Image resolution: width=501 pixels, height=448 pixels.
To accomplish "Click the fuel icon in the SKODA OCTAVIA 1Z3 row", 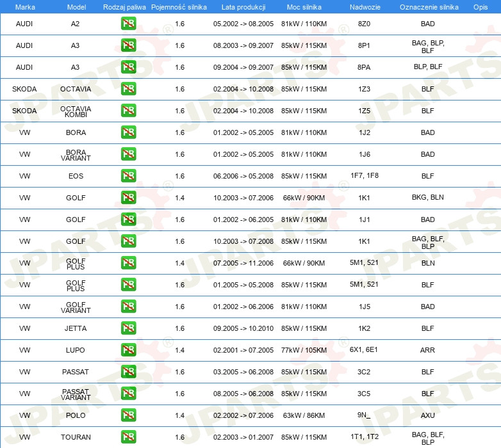I will coord(128,89).
